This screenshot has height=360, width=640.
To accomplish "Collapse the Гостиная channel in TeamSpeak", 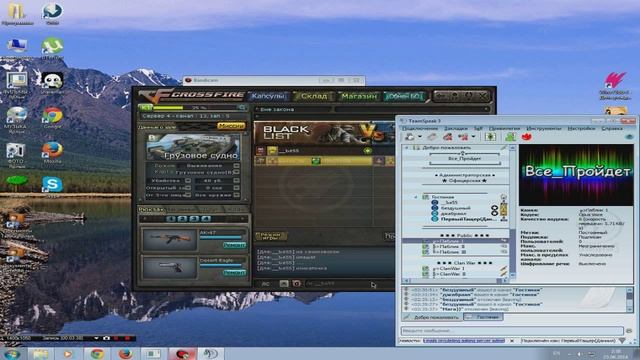I will (x=416, y=197).
